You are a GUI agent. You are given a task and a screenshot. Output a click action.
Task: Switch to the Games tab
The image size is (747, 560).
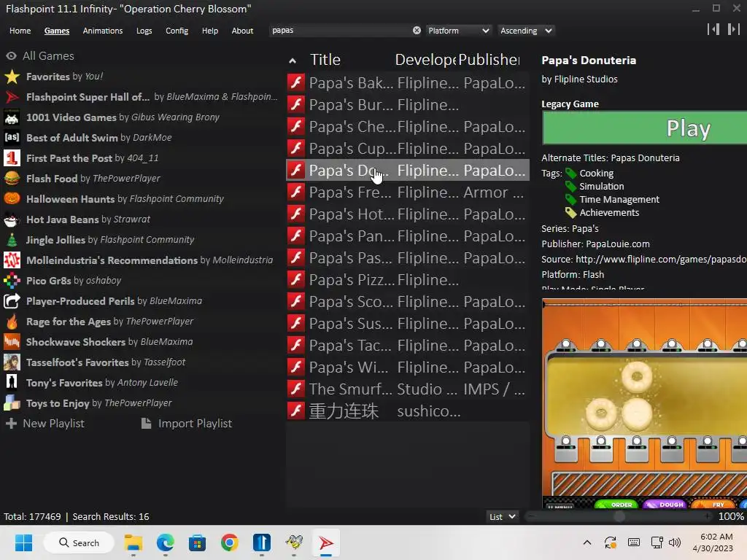[x=57, y=31]
